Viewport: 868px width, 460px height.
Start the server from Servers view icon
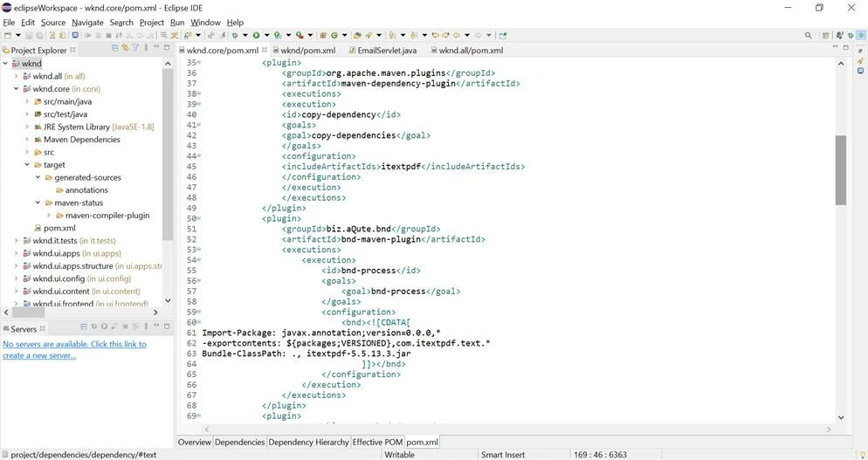pyautogui.click(x=104, y=326)
